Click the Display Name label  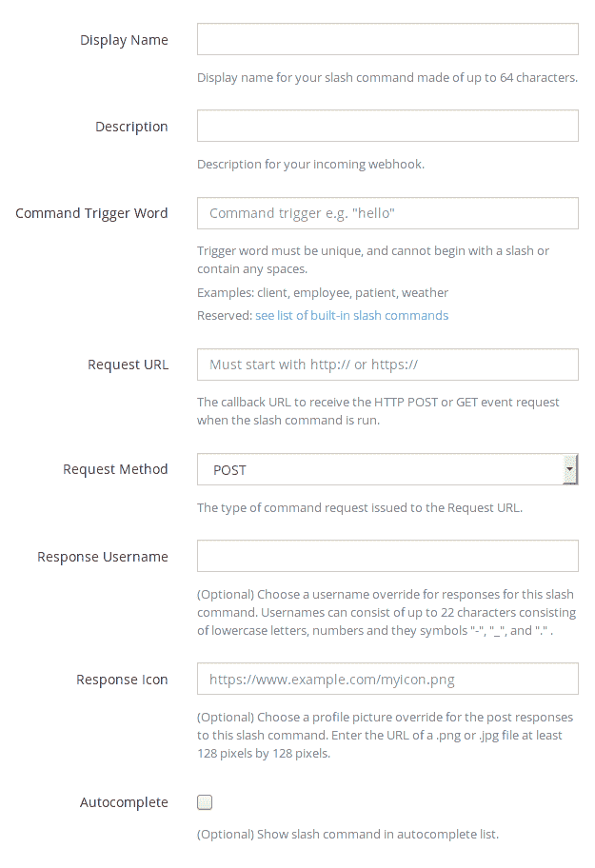[124, 40]
